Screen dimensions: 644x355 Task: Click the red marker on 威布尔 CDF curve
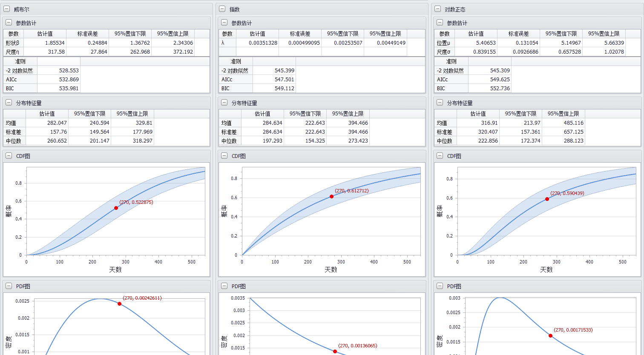pos(116,208)
